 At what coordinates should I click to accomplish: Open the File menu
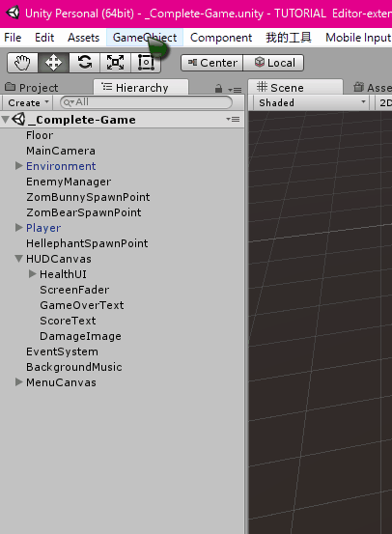[13, 38]
